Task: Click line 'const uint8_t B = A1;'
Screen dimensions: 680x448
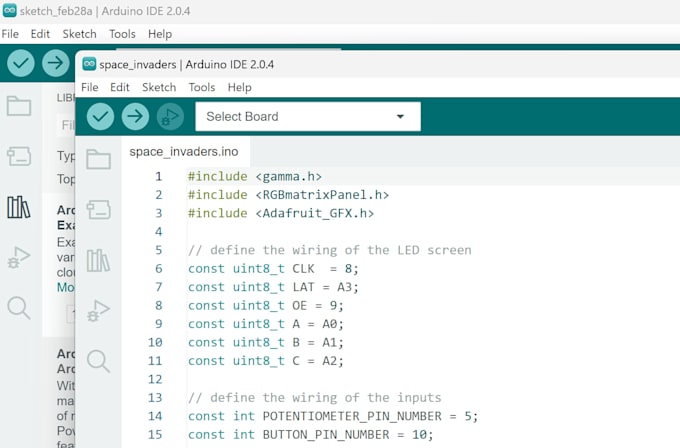Action: pyautogui.click(x=266, y=343)
